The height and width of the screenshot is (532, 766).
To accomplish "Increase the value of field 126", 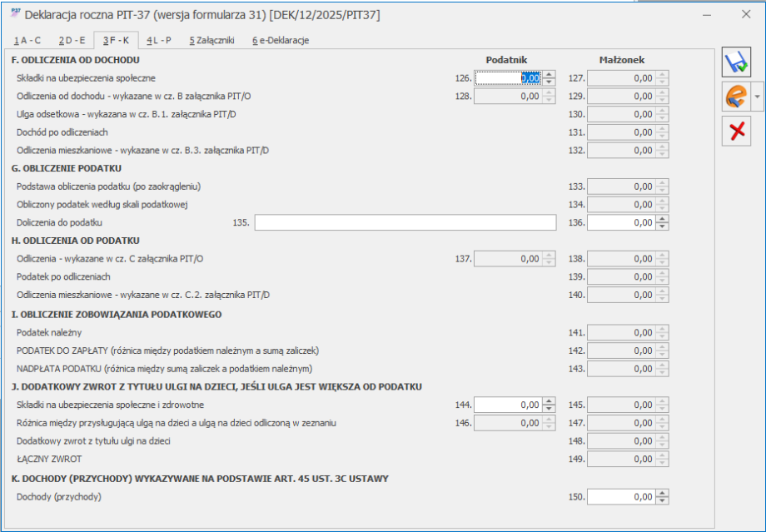I will click(549, 75).
